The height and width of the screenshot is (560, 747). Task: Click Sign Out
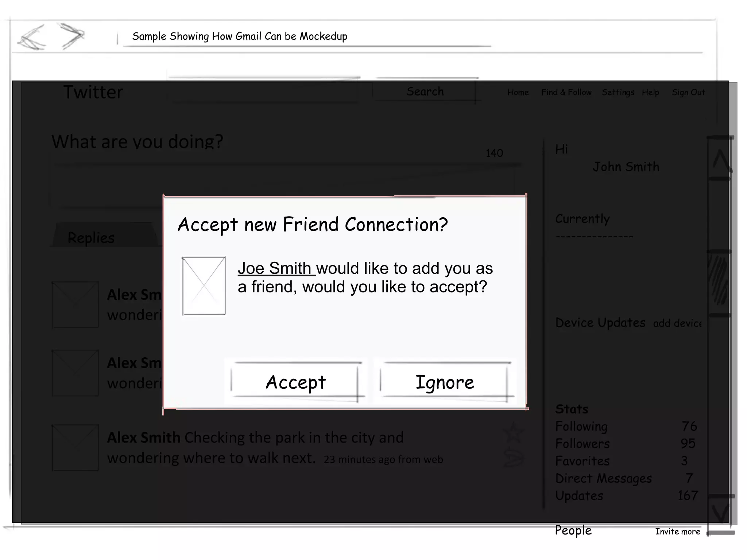click(688, 93)
